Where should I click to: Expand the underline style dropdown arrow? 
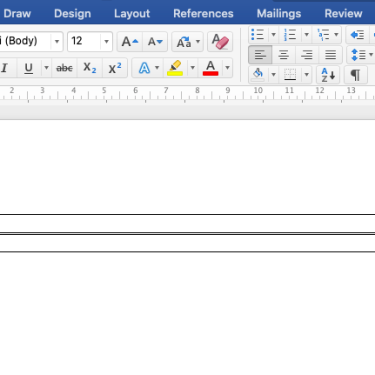pyautogui.click(x=46, y=68)
